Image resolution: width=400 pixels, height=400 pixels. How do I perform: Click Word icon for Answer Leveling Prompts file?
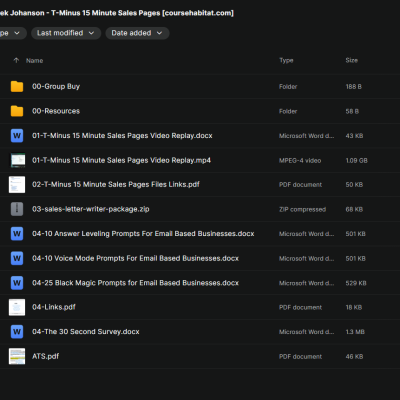17,234
